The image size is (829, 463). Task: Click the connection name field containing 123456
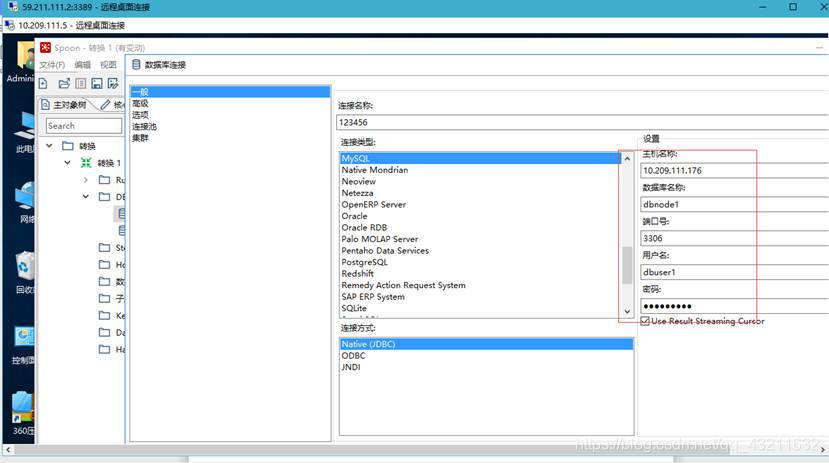pos(582,122)
